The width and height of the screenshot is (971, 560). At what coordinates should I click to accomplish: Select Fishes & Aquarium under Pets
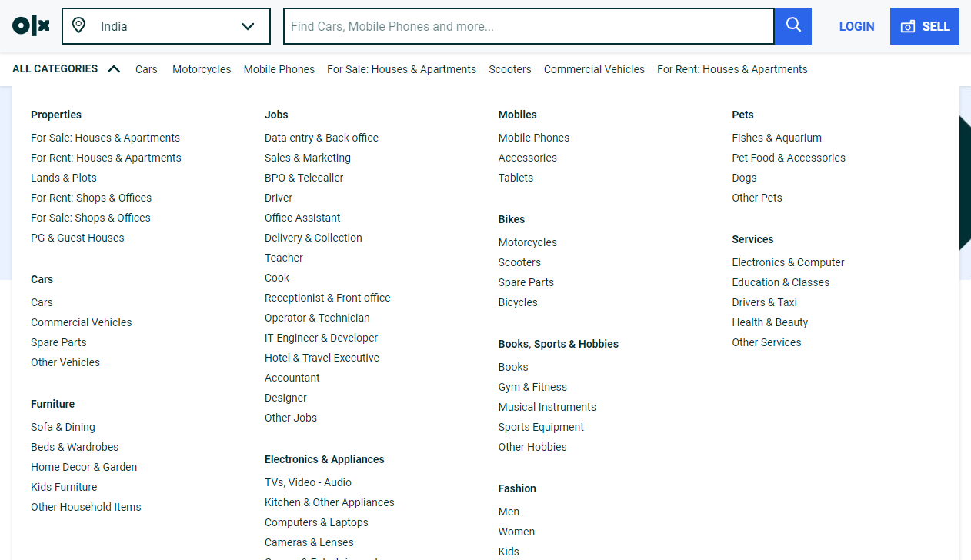(x=776, y=138)
